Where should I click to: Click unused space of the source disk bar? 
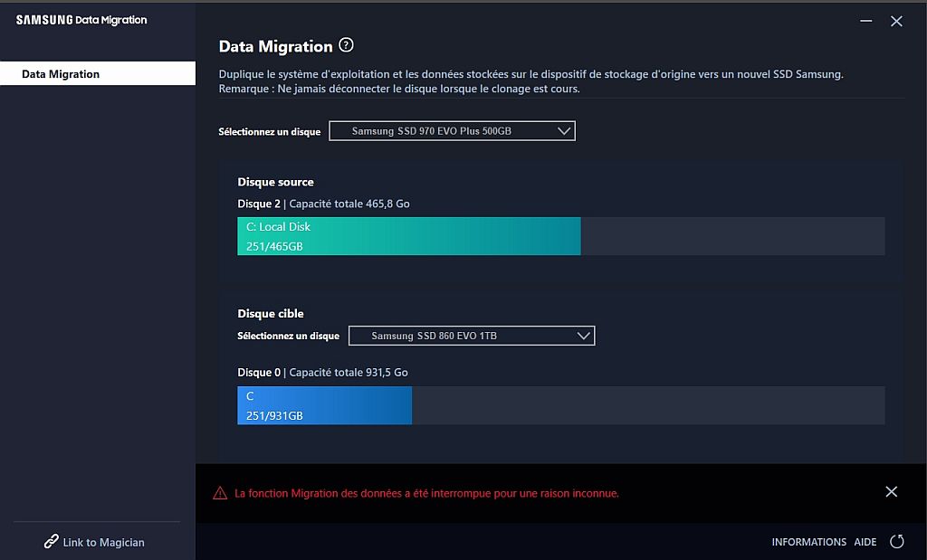point(732,236)
